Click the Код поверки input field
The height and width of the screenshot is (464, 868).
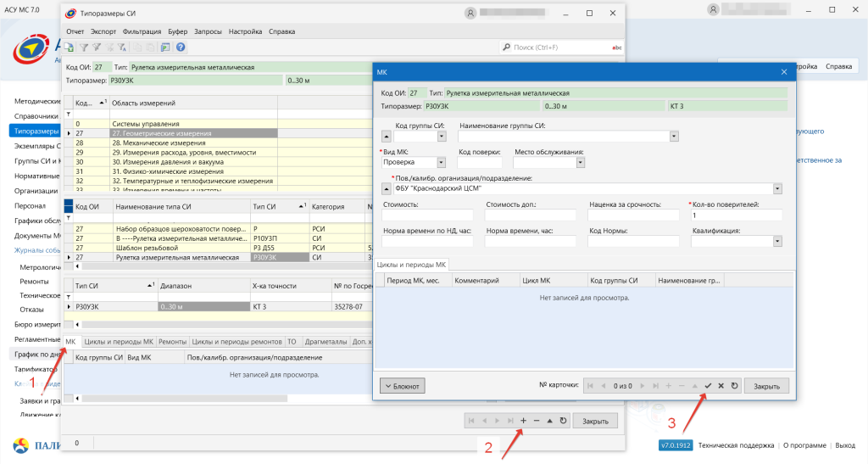click(480, 163)
